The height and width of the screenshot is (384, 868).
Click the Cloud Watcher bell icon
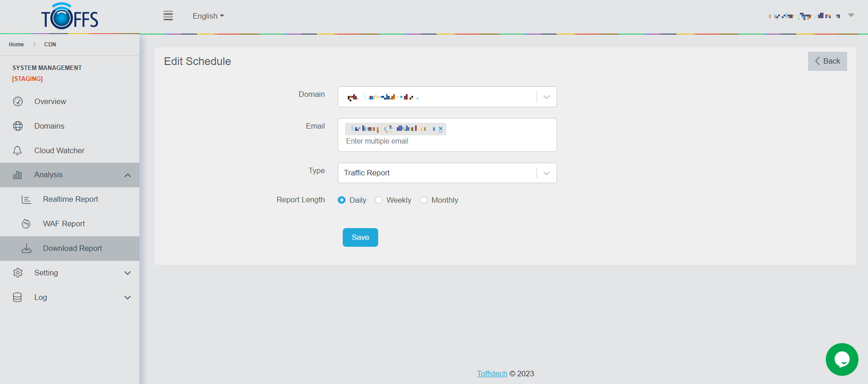pos(18,150)
